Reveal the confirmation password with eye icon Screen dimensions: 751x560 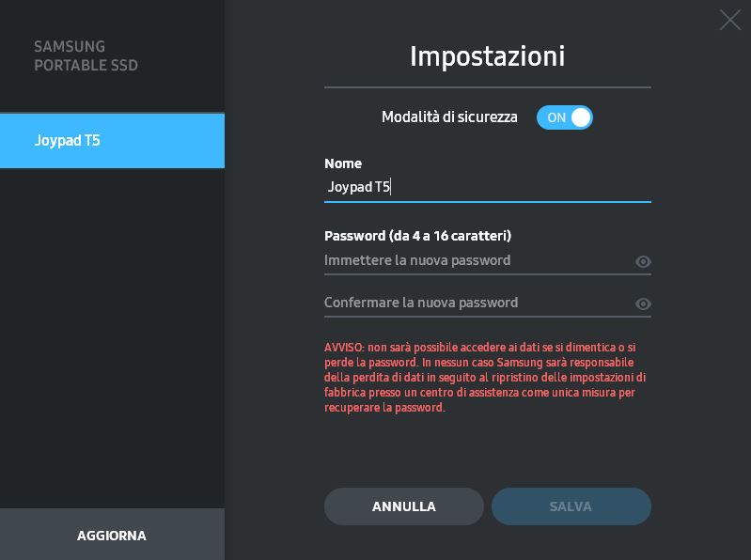tap(643, 303)
